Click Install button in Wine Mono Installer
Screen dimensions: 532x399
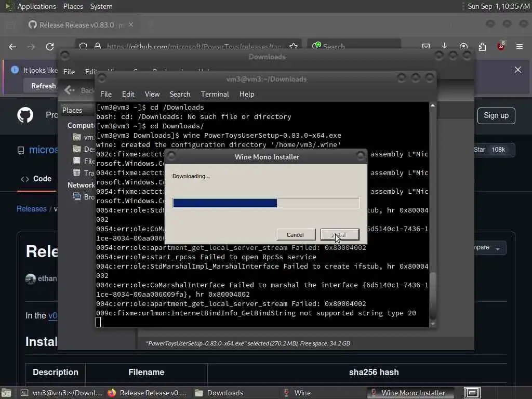tap(340, 234)
